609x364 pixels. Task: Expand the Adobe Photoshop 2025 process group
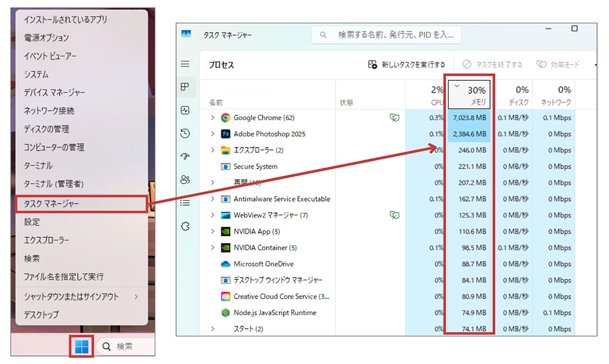coord(212,134)
